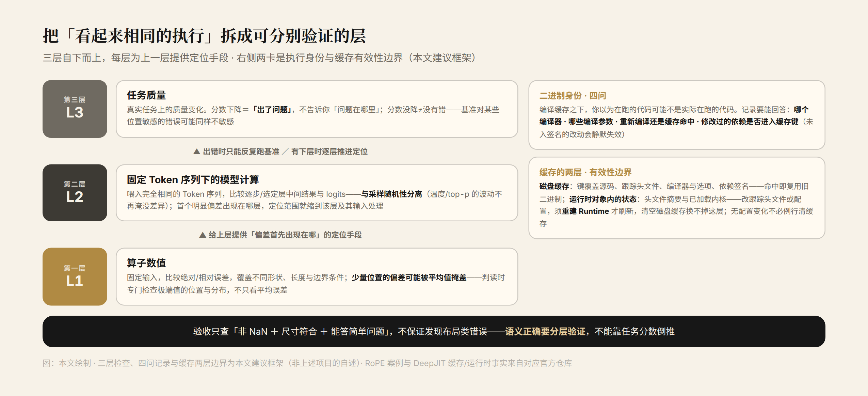This screenshot has width=868, height=396.
Task: Click the 第一层 label on the badge
Action: [x=75, y=268]
